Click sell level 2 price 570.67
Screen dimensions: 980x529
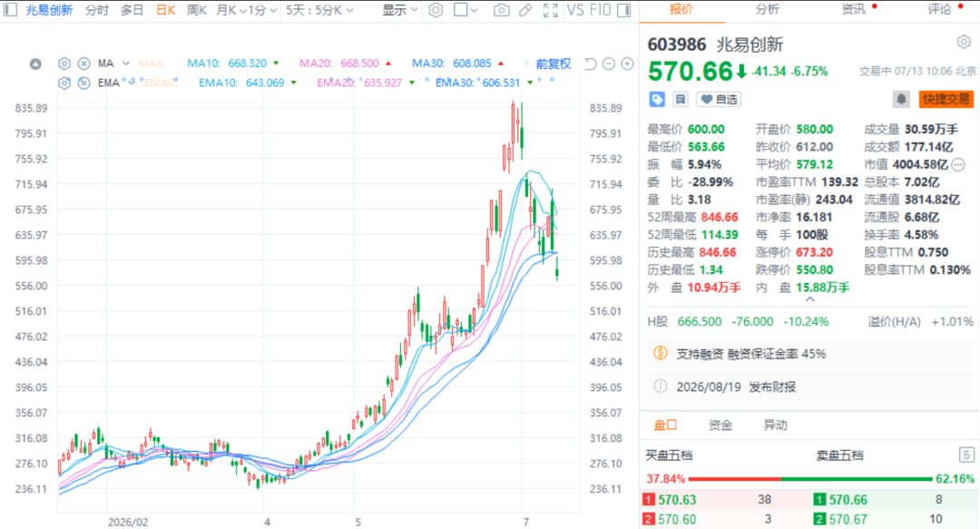tap(848, 518)
